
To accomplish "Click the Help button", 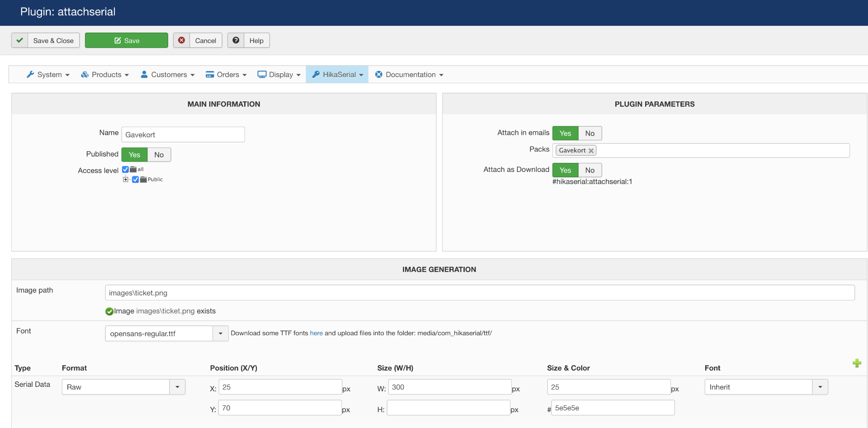I will pos(249,40).
